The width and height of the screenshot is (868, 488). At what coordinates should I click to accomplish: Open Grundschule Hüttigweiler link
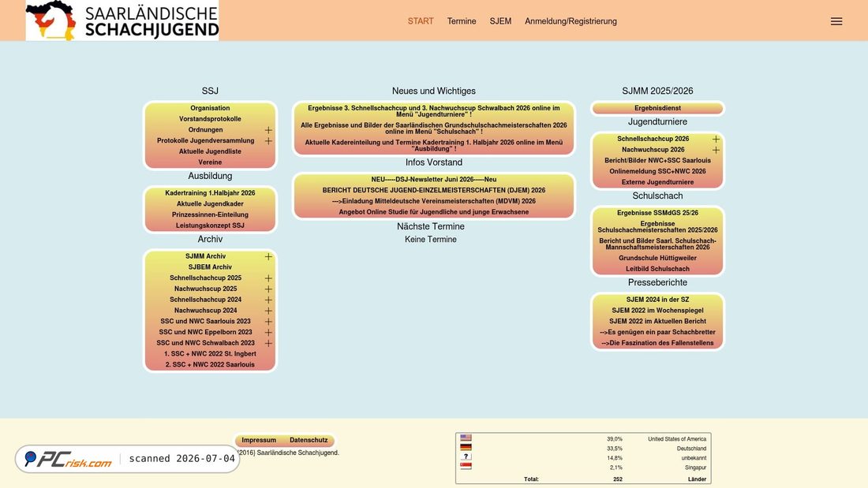coord(657,258)
